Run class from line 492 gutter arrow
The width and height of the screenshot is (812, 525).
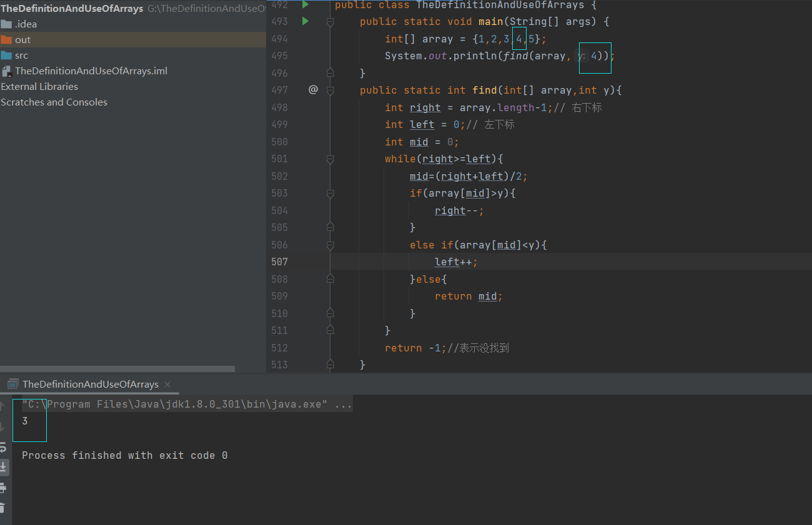pos(305,4)
